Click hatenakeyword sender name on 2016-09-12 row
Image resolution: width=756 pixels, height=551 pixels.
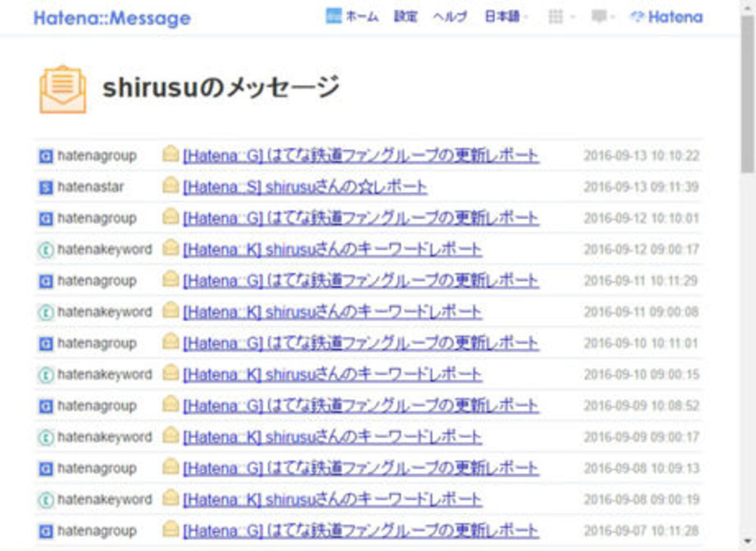point(105,250)
